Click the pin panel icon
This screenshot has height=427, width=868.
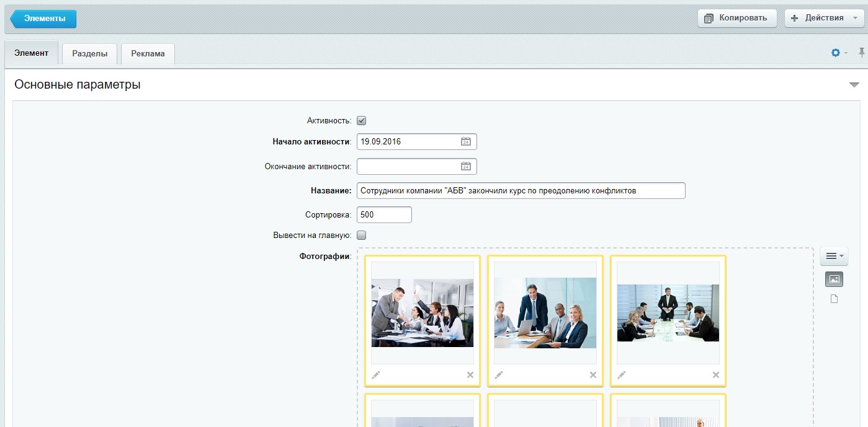pyautogui.click(x=862, y=53)
